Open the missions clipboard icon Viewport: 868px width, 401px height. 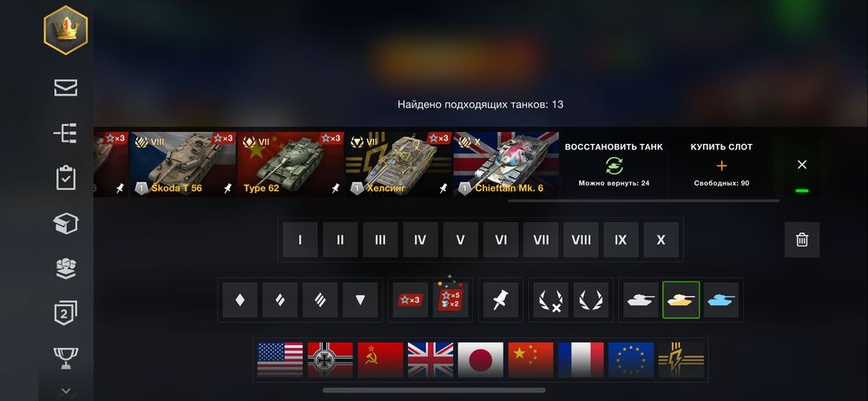(x=65, y=178)
